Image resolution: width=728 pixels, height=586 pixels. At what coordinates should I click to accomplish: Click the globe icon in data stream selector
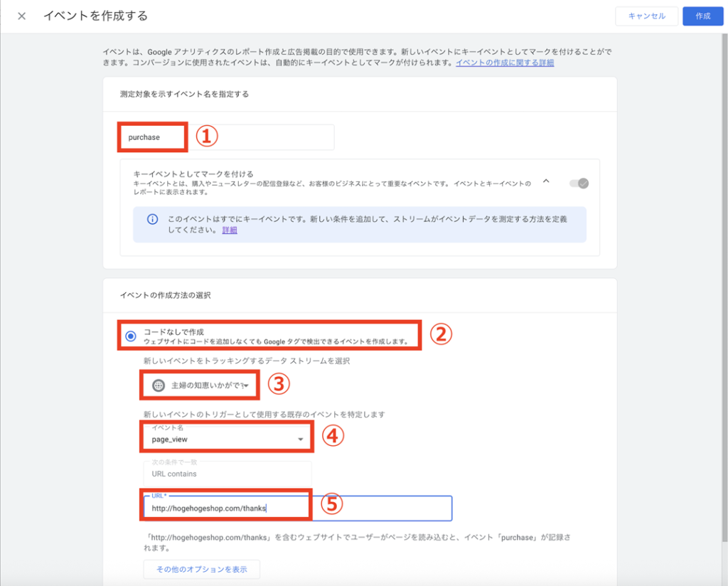[x=159, y=385]
